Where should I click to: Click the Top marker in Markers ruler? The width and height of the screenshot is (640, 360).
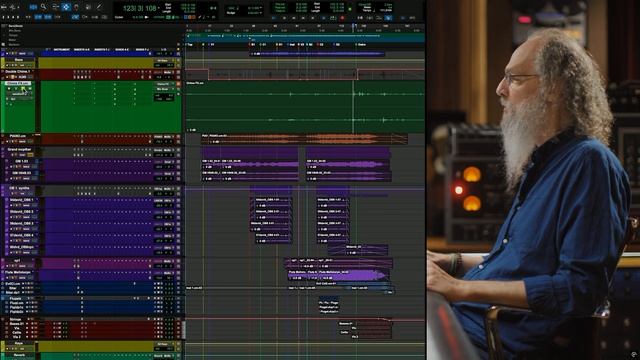190,44
